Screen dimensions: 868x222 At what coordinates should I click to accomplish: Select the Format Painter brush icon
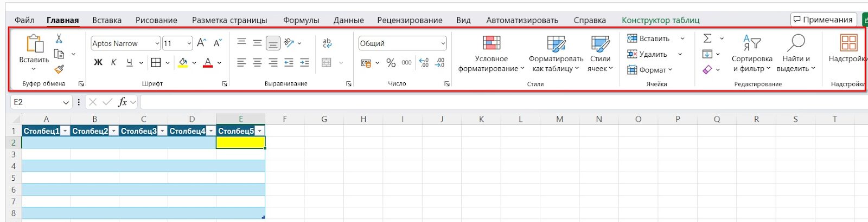pyautogui.click(x=59, y=69)
